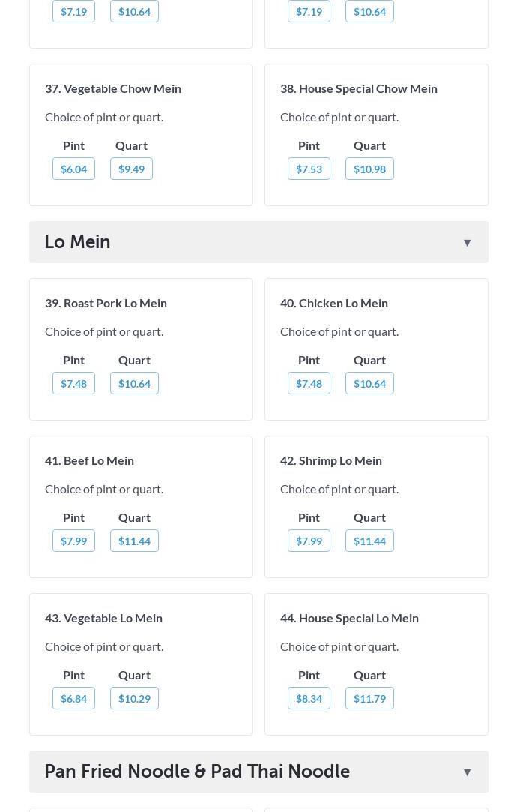Select House Special Lo Mein pint $8.34
517x812 pixels.
pyautogui.click(x=309, y=698)
